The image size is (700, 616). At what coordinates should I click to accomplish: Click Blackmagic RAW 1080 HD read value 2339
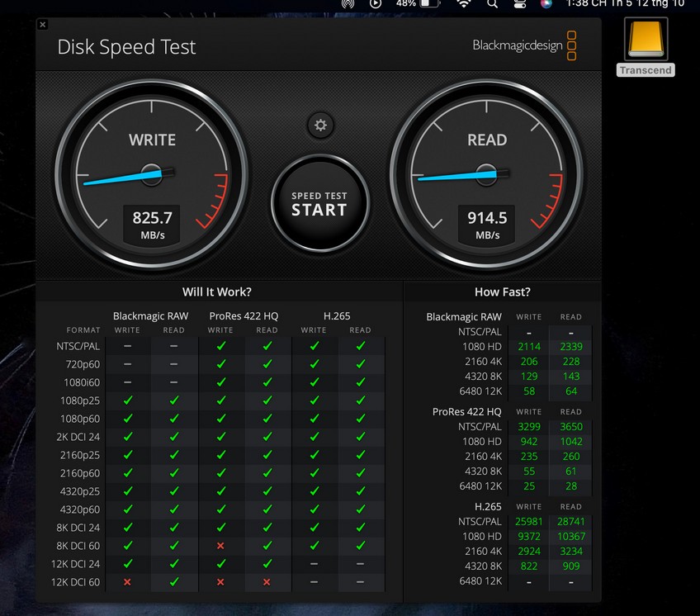click(x=571, y=347)
